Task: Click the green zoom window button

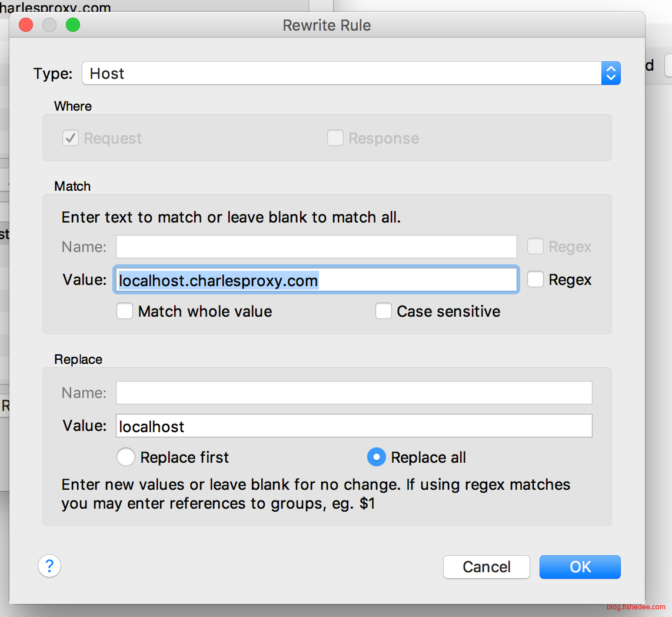Action: tap(72, 25)
